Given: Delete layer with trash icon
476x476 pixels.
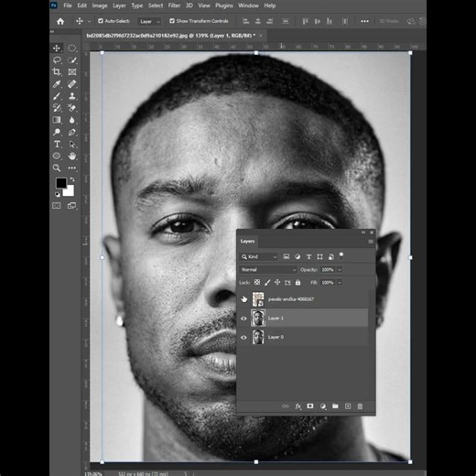Looking at the screenshot, I should [x=360, y=406].
